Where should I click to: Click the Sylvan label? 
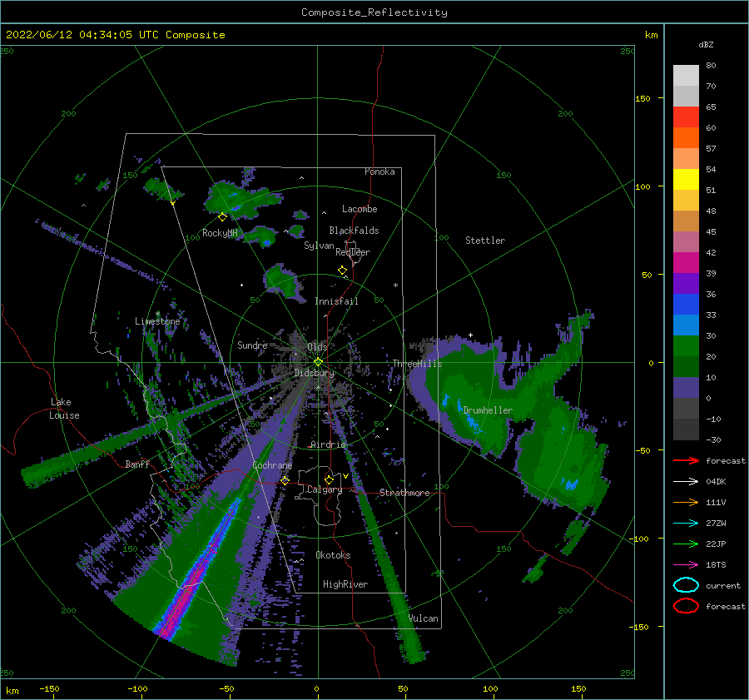point(319,246)
